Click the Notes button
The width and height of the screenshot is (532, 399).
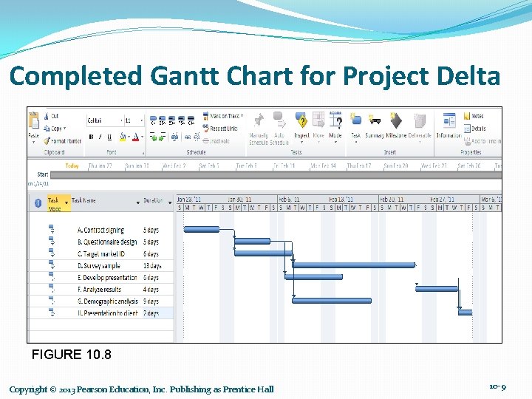[474, 116]
